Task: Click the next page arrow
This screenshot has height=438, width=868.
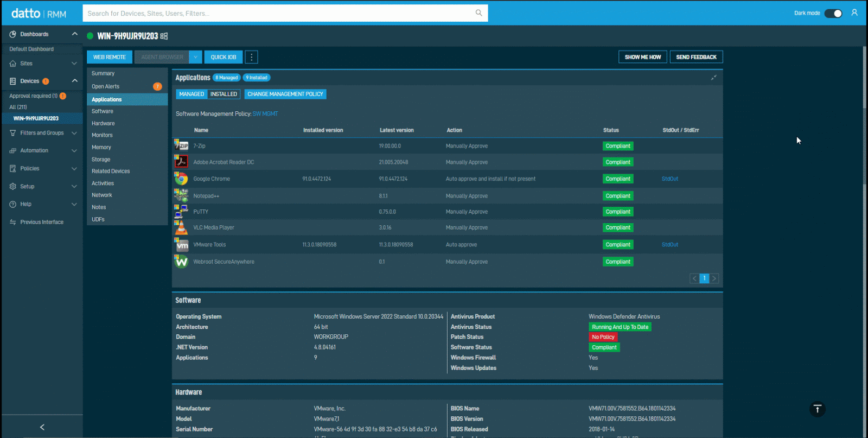Action: tap(714, 278)
